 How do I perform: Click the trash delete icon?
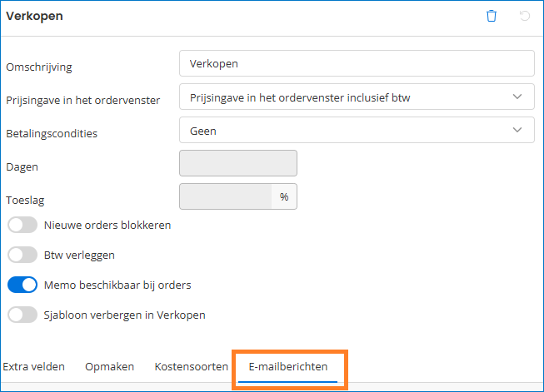pos(492,16)
